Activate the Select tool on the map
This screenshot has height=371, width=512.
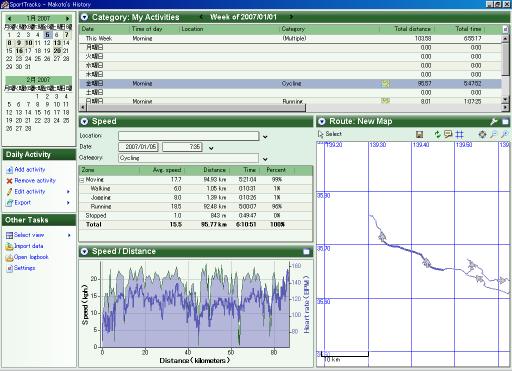click(x=330, y=134)
